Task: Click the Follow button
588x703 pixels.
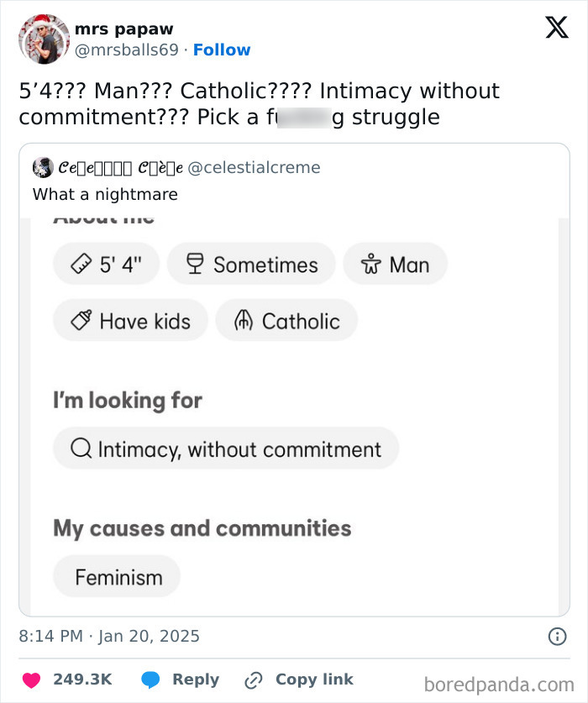Action: pyautogui.click(x=222, y=50)
